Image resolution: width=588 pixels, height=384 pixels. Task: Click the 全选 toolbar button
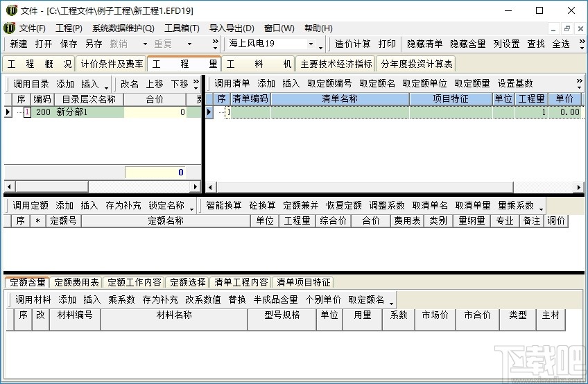561,44
